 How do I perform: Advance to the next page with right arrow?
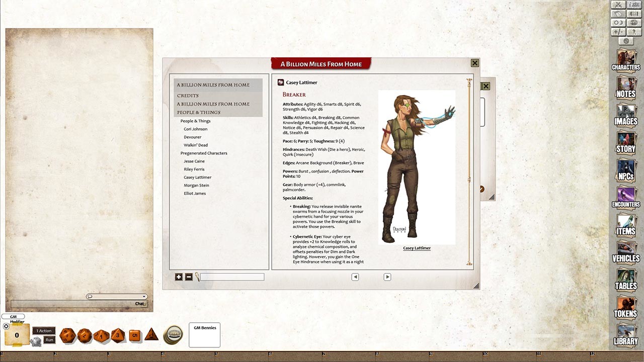click(387, 277)
